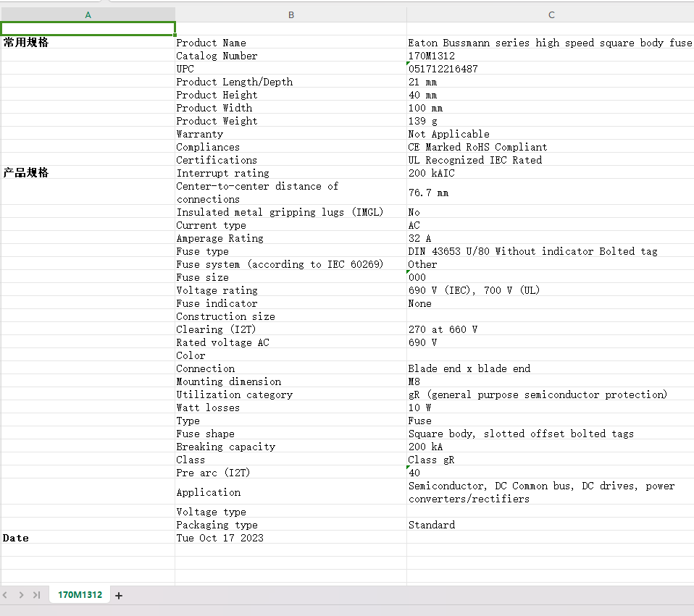Select 'Fuse indicator' cell
694x616 pixels.
(x=290, y=303)
